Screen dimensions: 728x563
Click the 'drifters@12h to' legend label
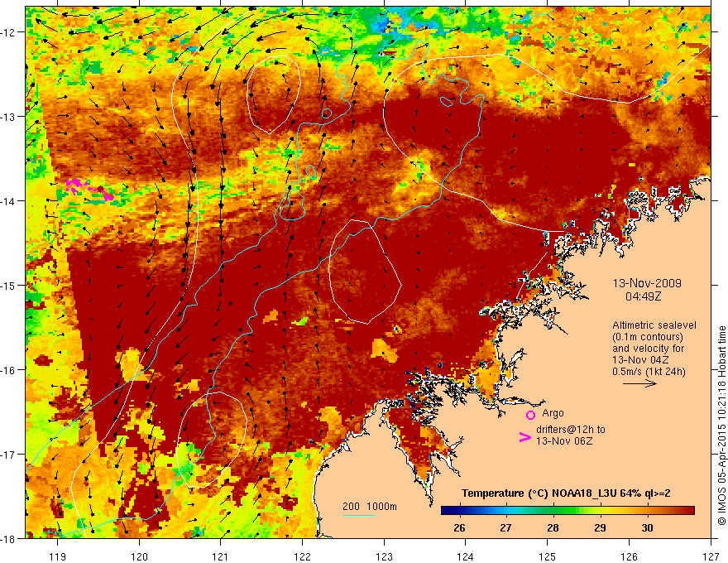pyautogui.click(x=571, y=430)
